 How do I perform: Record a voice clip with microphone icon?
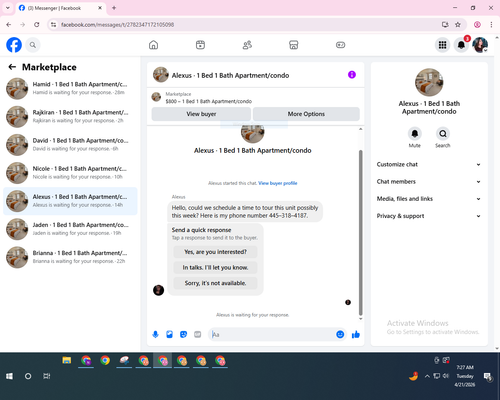pyautogui.click(x=155, y=334)
